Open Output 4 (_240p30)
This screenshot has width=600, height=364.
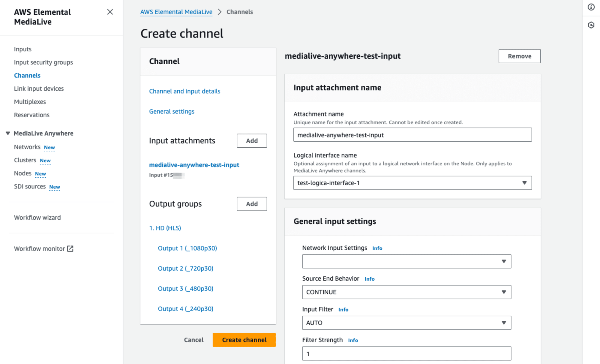coord(186,309)
